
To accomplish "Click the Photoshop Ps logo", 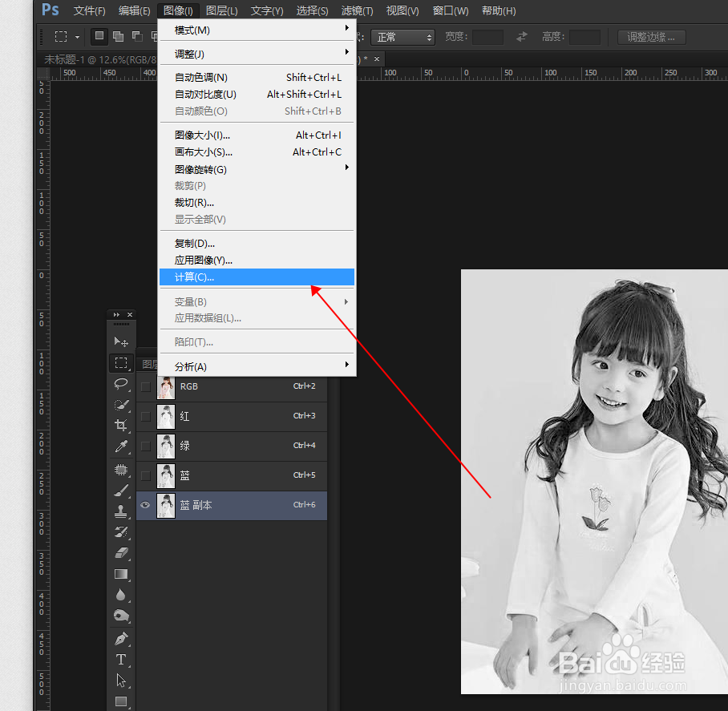I will pos(51,10).
